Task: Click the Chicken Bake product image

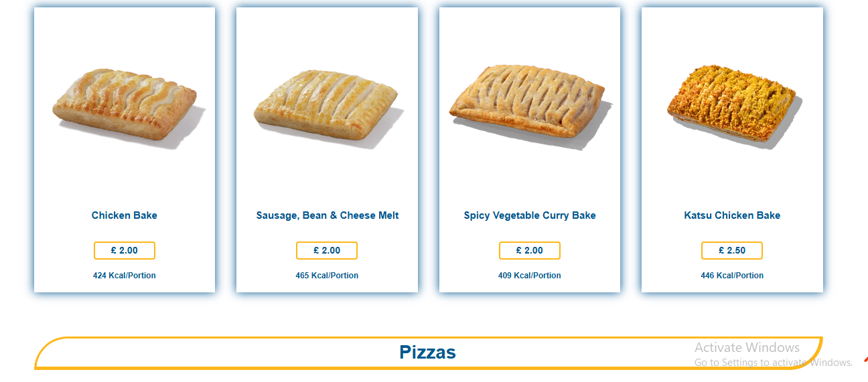Action: [x=125, y=104]
